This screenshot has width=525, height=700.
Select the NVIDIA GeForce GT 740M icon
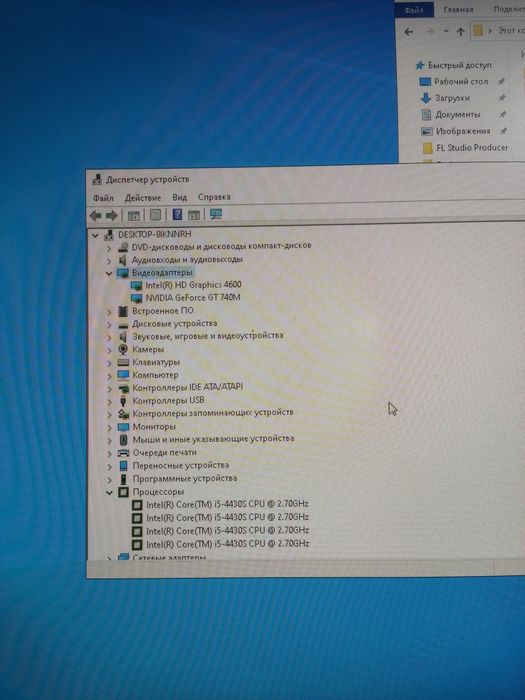click(137, 298)
